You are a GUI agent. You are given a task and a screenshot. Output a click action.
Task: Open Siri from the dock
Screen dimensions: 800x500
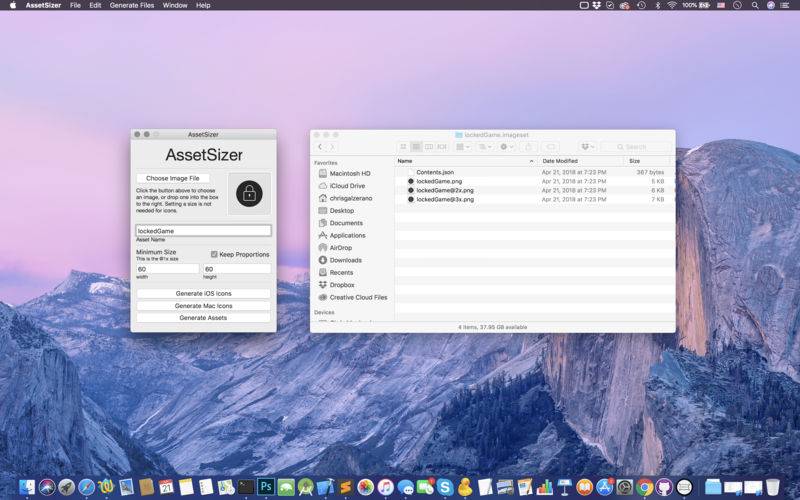(47, 487)
